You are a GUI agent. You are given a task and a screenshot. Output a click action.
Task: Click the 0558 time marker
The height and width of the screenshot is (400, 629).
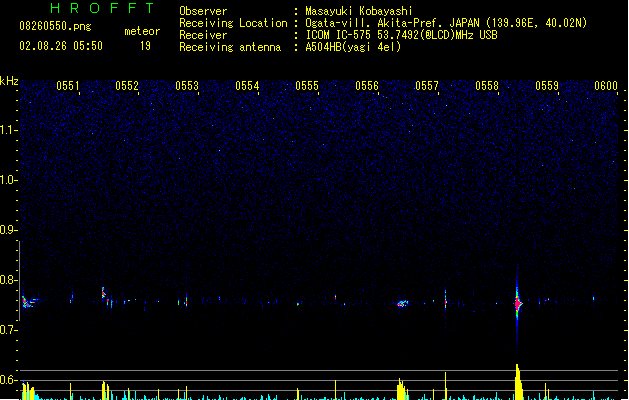coord(487,86)
